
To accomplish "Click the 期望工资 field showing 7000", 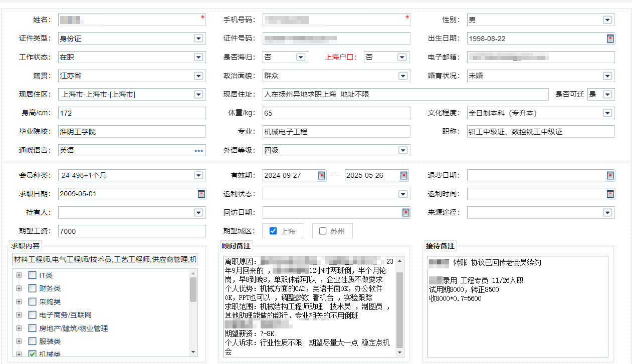I will pyautogui.click(x=132, y=231).
